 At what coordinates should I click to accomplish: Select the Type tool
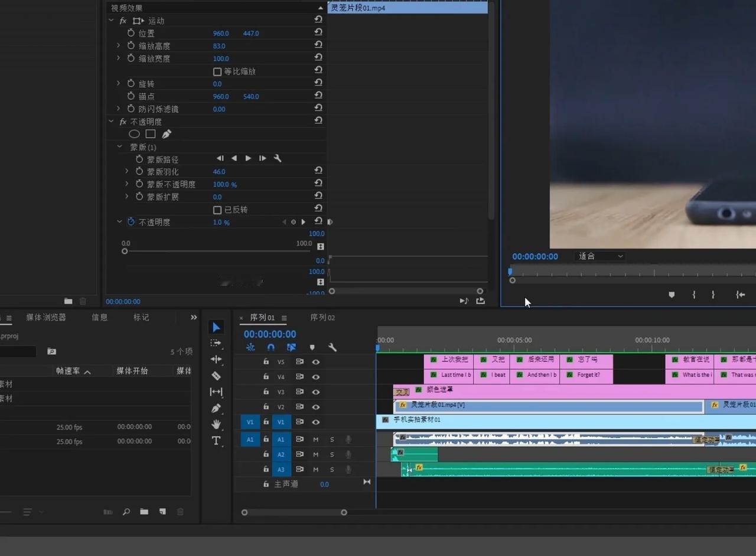pyautogui.click(x=216, y=441)
